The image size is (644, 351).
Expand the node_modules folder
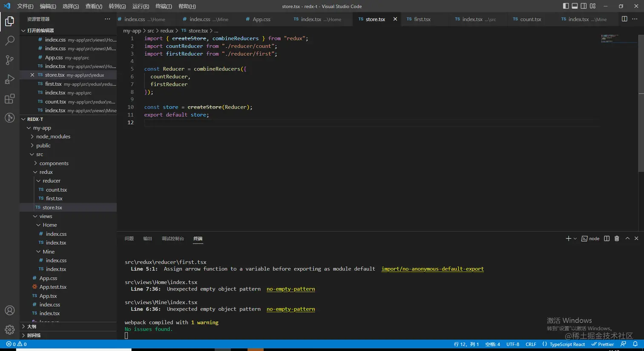pyautogui.click(x=53, y=137)
